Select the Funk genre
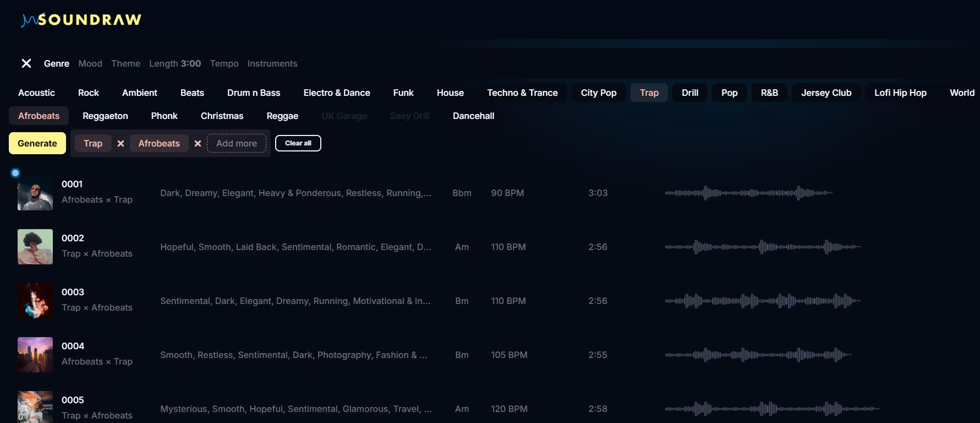 [x=403, y=93]
